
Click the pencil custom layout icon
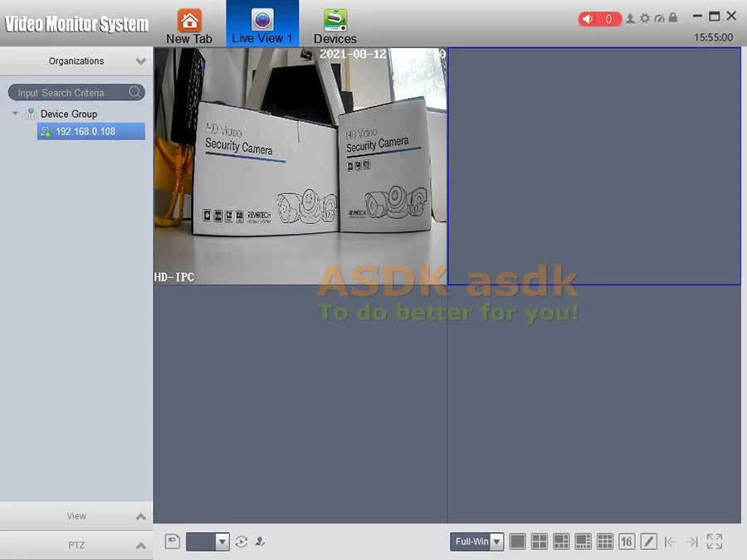648,542
